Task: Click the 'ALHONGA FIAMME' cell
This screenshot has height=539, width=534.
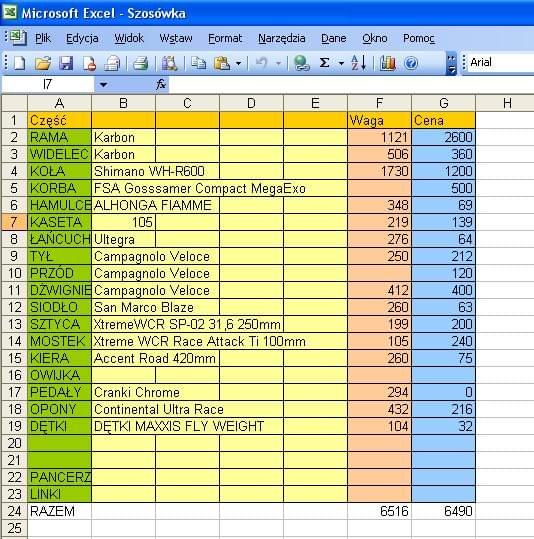Action: click(x=155, y=205)
